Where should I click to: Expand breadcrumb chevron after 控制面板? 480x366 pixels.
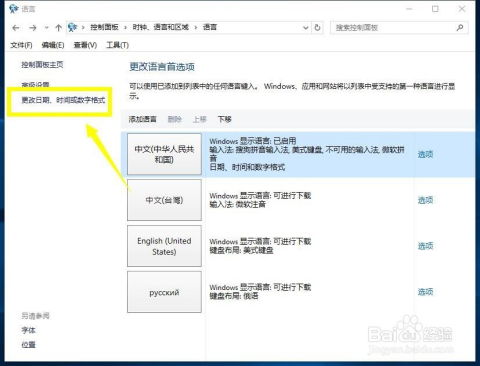click(x=126, y=28)
